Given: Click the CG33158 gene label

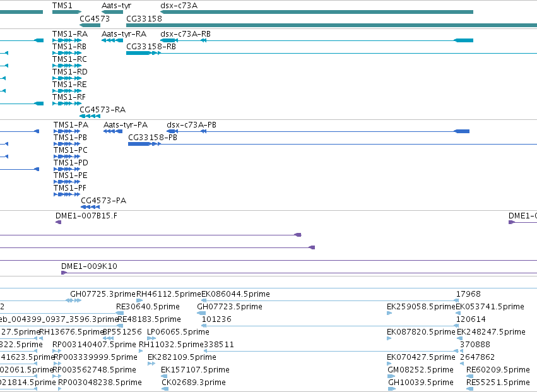Looking at the screenshot, I should coord(144,18).
